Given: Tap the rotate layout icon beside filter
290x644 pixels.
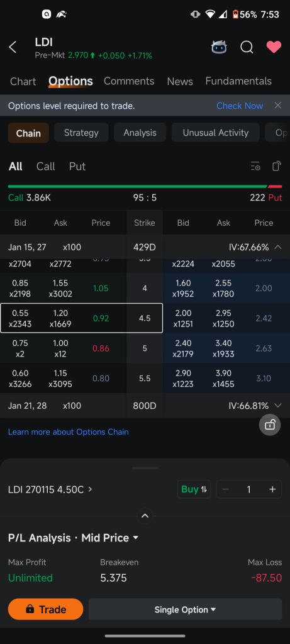Looking at the screenshot, I should point(277,166).
